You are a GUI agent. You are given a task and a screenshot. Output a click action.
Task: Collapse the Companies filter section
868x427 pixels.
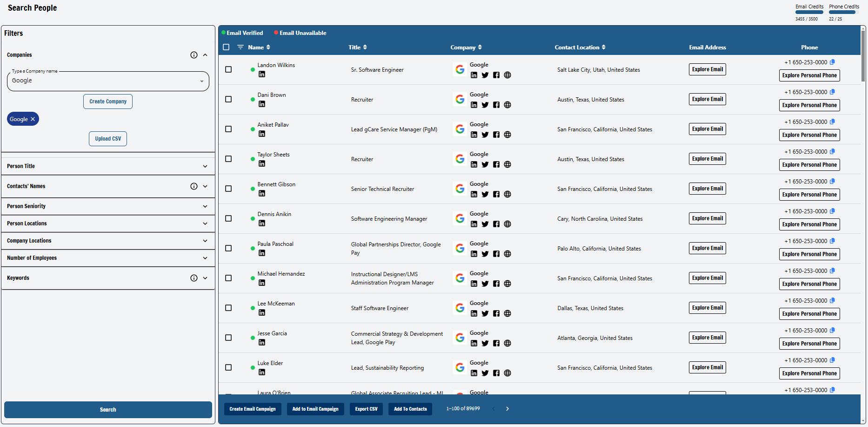click(x=205, y=55)
